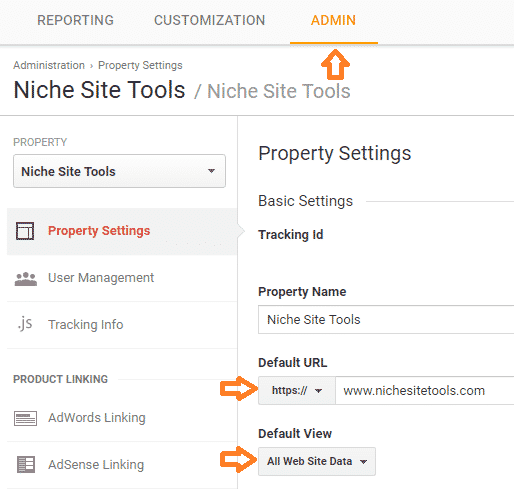Click the User Management people icon
This screenshot has width=514, height=489.
click(26, 279)
